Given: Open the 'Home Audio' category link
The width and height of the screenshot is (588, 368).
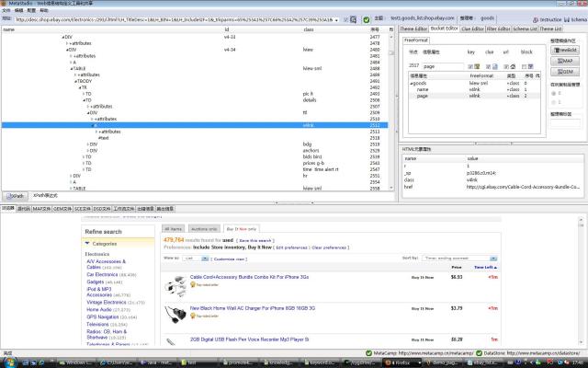Looking at the screenshot, I should tap(99, 310).
